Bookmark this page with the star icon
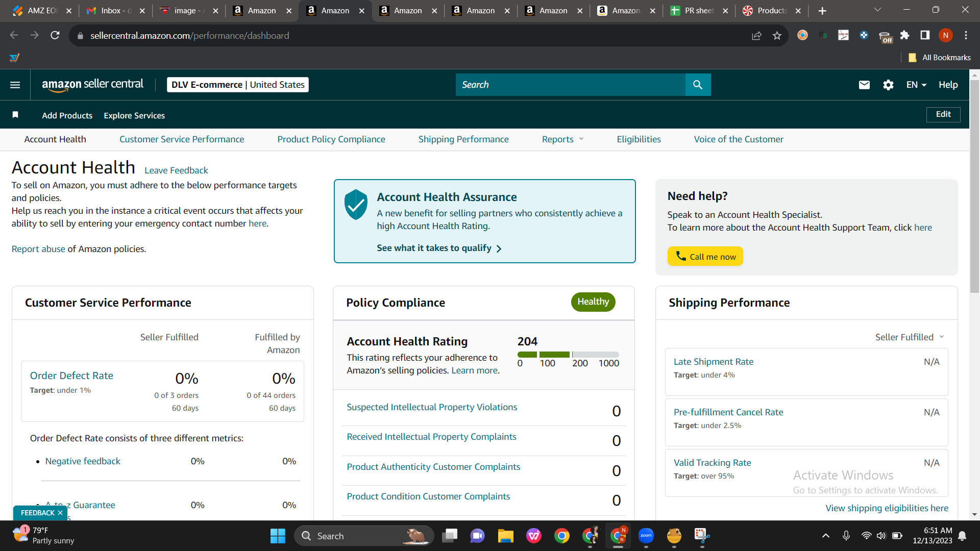This screenshot has height=551, width=980. 777,35
